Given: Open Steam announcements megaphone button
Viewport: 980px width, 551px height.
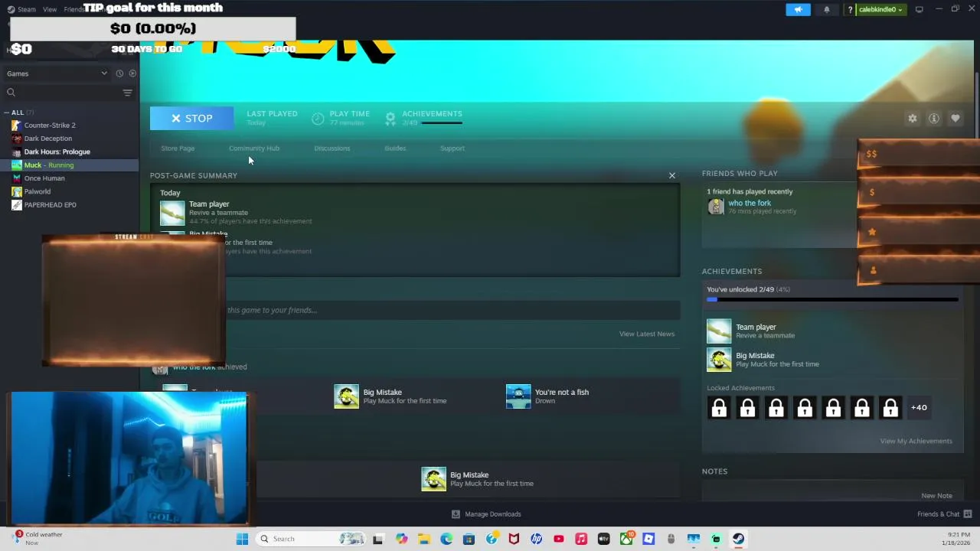Looking at the screenshot, I should (x=798, y=9).
